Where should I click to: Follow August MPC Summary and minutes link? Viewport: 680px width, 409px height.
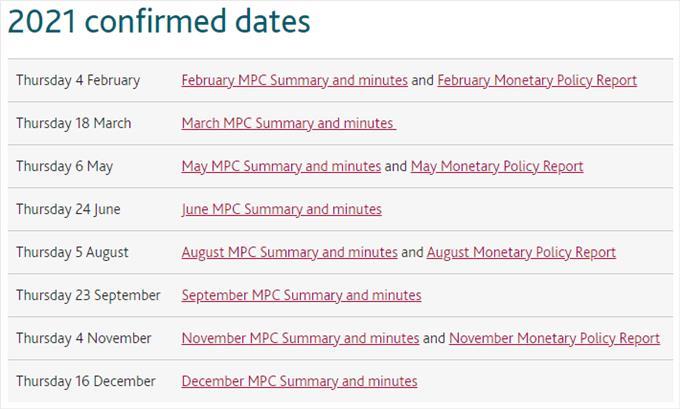click(x=289, y=252)
